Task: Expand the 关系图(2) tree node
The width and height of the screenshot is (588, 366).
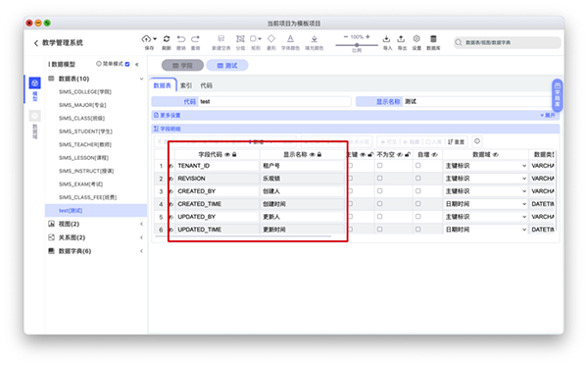Action: pos(141,237)
